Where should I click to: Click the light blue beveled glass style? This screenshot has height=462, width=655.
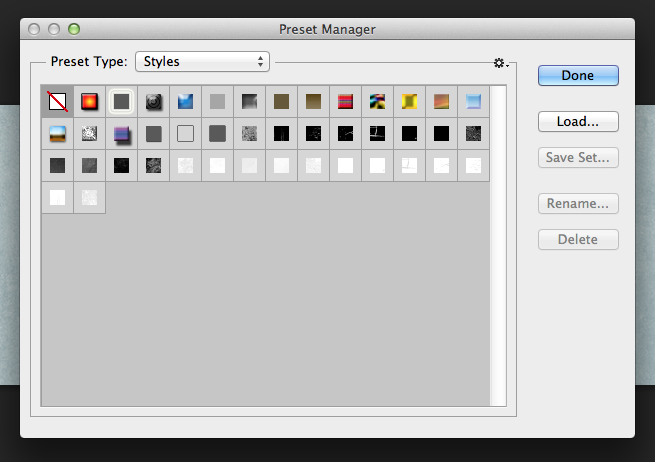coord(473,102)
